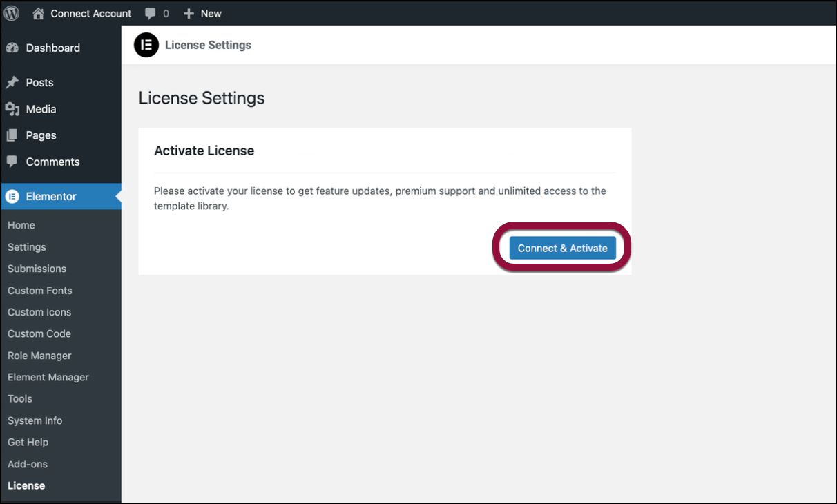
Task: Open Element Manager submenu
Action: tap(48, 377)
